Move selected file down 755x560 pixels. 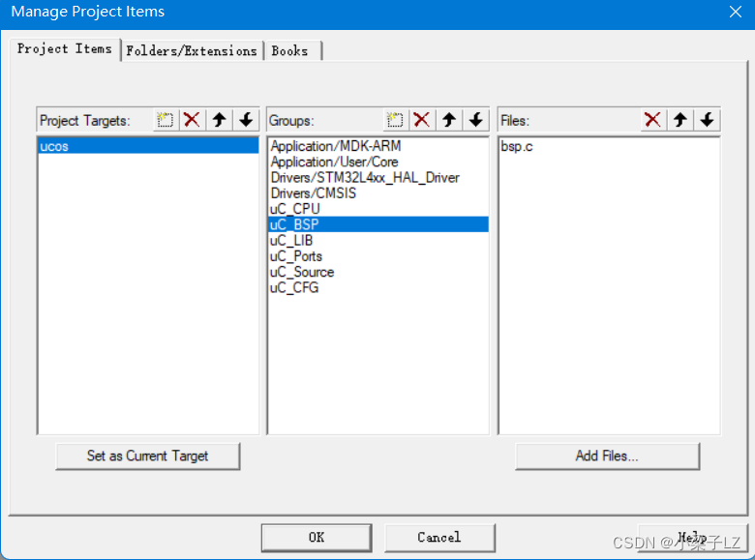pyautogui.click(x=708, y=120)
